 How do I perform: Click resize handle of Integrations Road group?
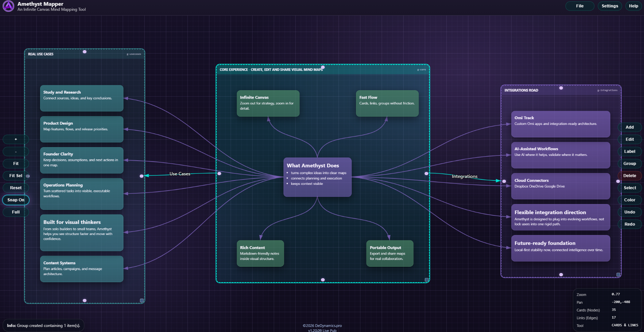point(618,275)
